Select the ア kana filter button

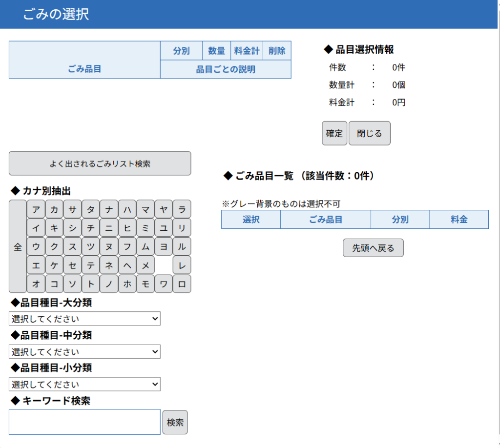pyautogui.click(x=36, y=209)
